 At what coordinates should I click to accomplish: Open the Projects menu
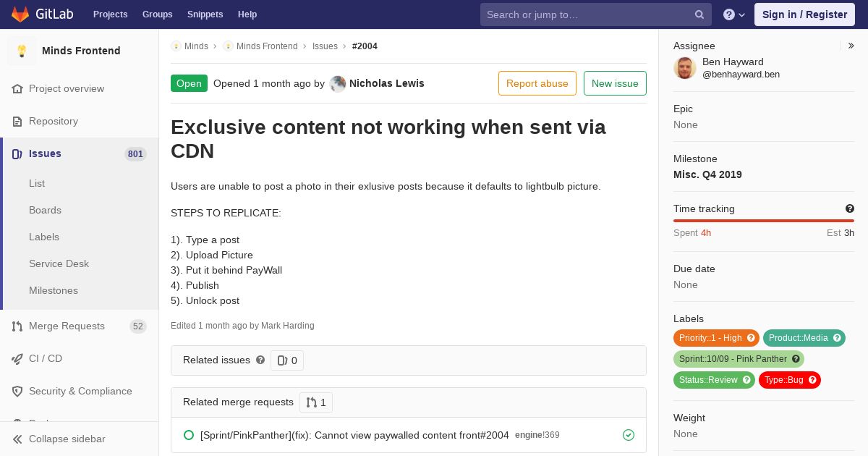[111, 14]
